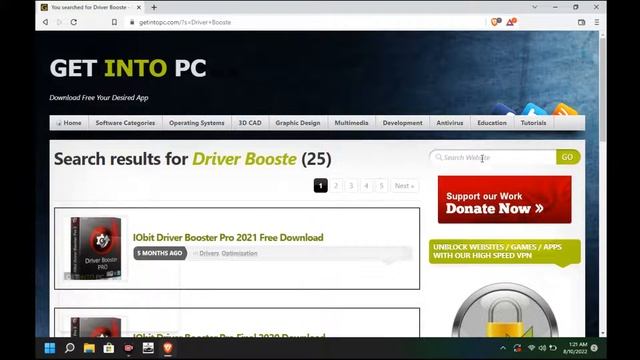The image size is (640, 360).
Task: Open the Brave Rewards triangle icon
Action: coord(511,22)
